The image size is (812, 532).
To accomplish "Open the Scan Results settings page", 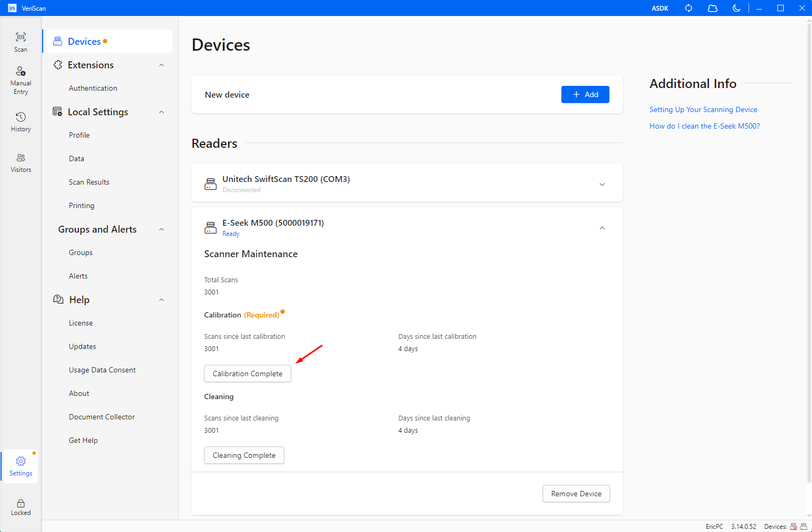I will pos(89,182).
